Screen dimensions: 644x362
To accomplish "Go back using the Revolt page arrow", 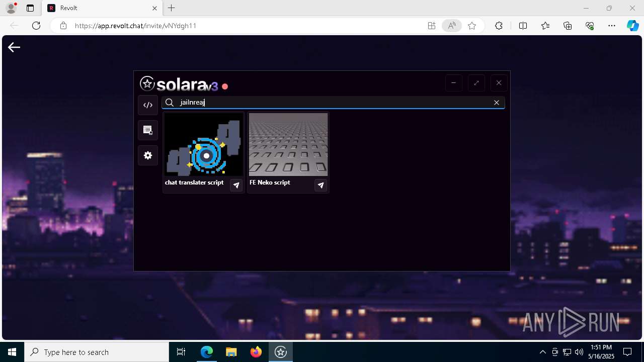I will click(x=14, y=47).
